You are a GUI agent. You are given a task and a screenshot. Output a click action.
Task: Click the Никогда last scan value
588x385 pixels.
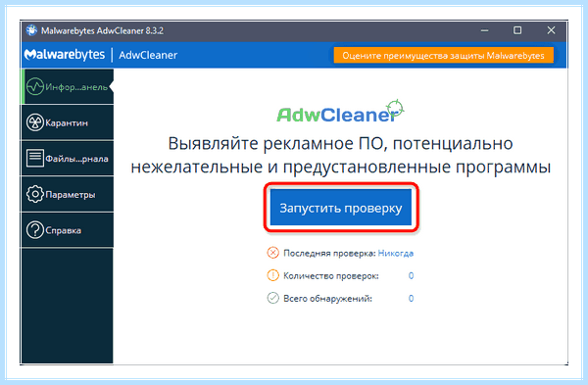[396, 253]
